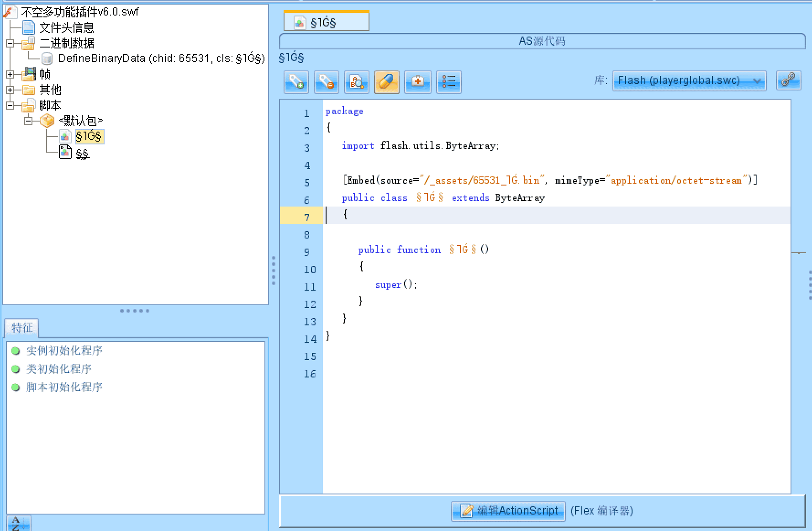The image size is (812, 531).
Task: Collapse the 二进制数据 folder
Action: [10, 44]
